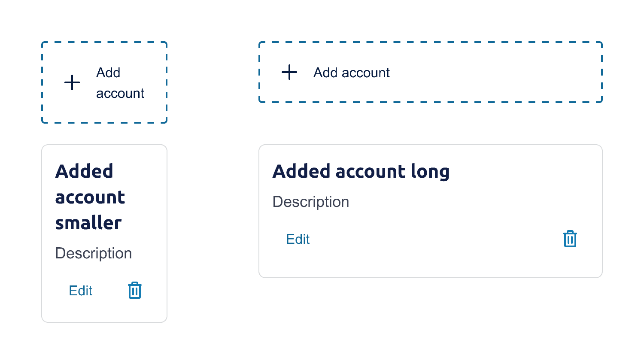Open the Added account long card
This screenshot has height=364, width=644.
coord(430,210)
